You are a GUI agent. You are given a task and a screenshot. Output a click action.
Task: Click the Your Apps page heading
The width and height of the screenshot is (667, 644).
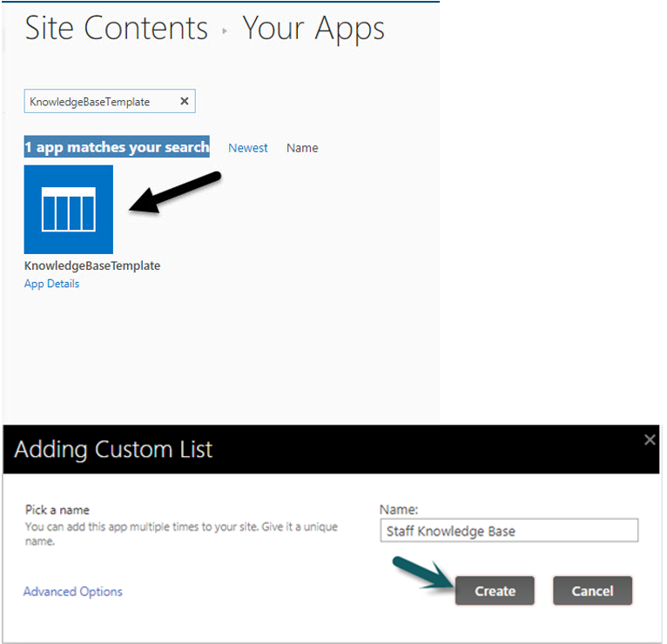313,29
